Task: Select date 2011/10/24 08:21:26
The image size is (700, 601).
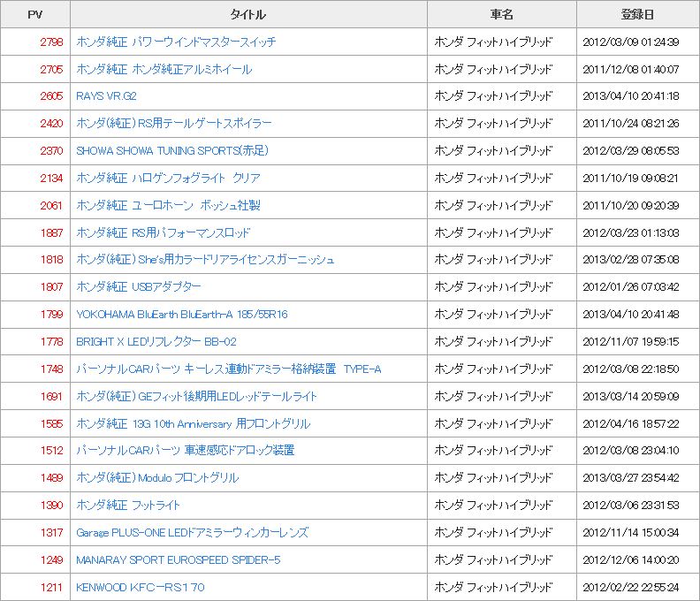Action: pyautogui.click(x=631, y=123)
